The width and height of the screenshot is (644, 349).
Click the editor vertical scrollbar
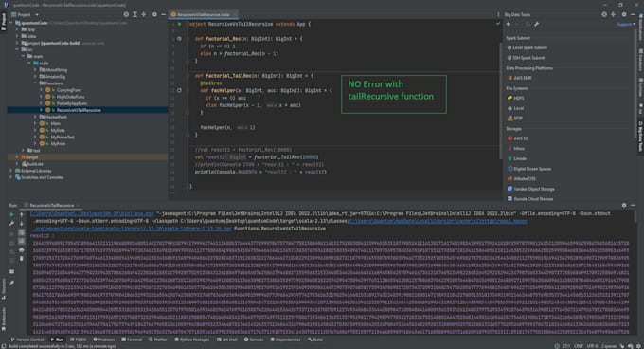tap(500, 100)
